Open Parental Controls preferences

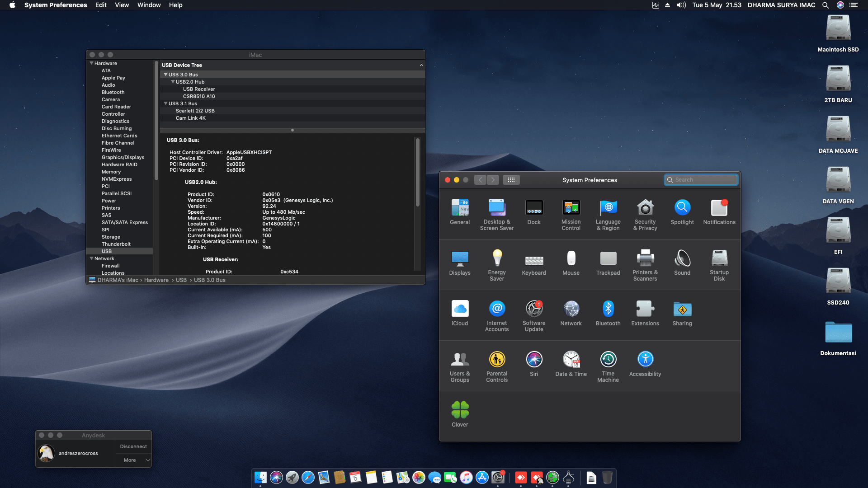[x=497, y=366]
